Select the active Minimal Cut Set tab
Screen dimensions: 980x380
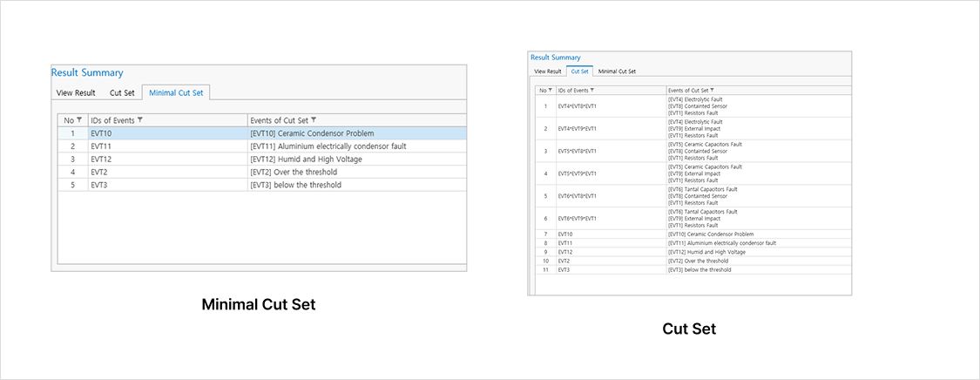coord(176,92)
